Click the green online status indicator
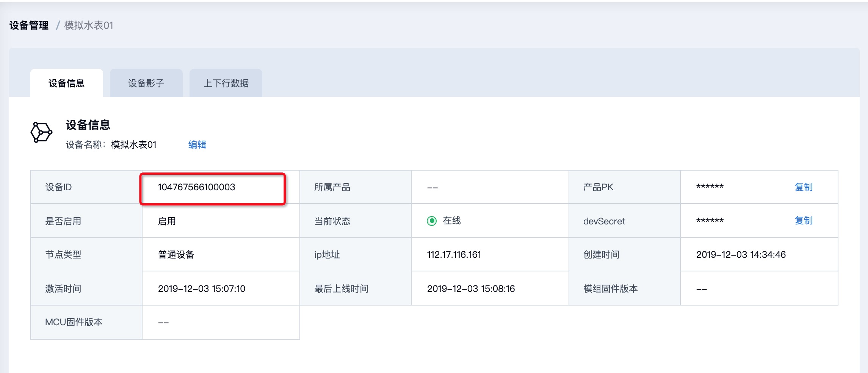This screenshot has width=868, height=373. [x=431, y=221]
